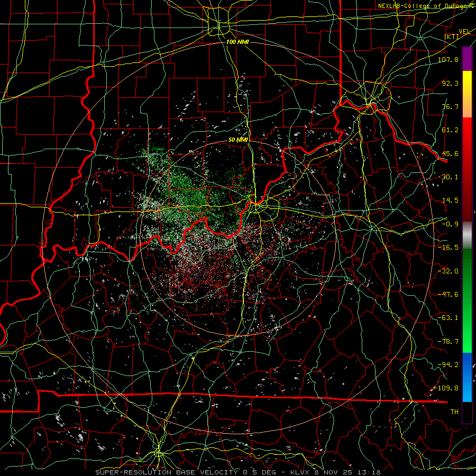Click the 100 NMI range ring label
The width and height of the screenshot is (476, 476).
pos(237,42)
